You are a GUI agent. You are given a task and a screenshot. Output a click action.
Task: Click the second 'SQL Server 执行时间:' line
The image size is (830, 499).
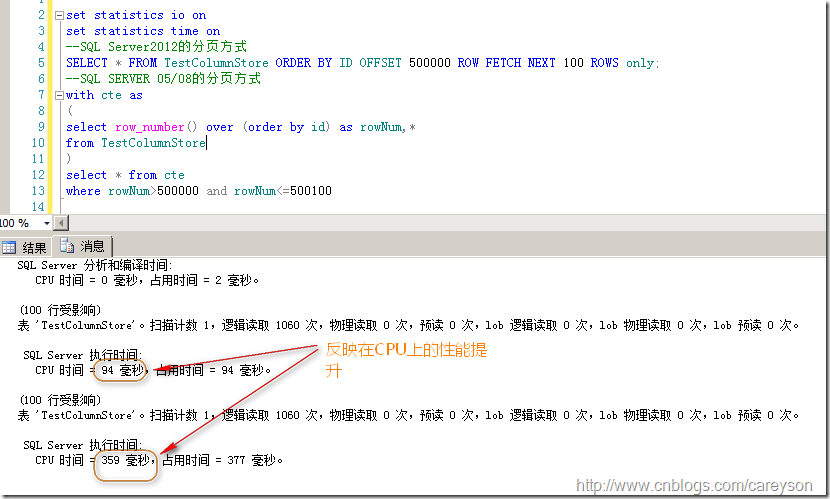[82, 445]
